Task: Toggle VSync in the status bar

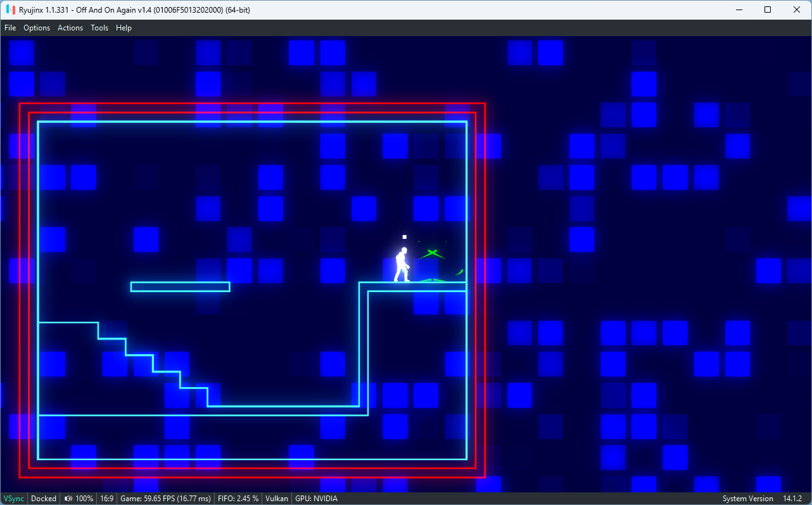Action: click(14, 499)
